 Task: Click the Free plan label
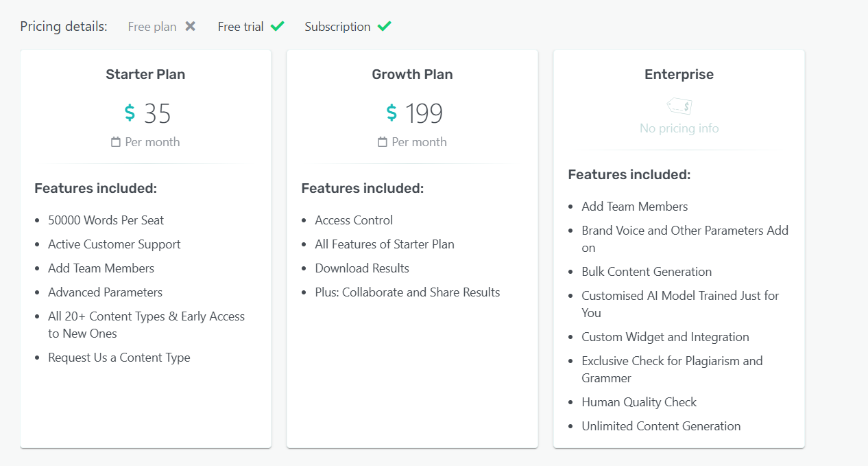[152, 27]
